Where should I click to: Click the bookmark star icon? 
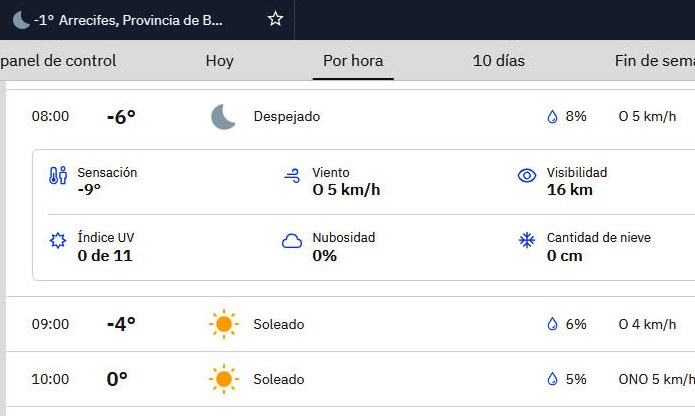click(276, 19)
